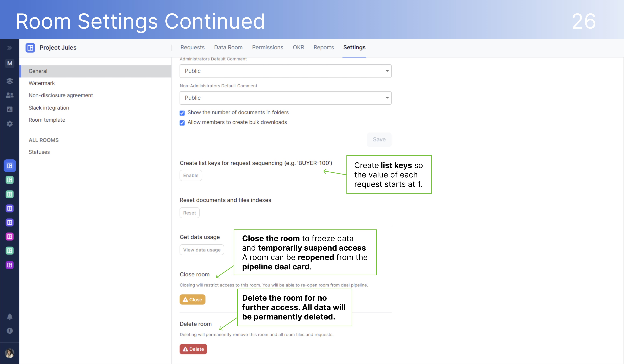Image resolution: width=624 pixels, height=364 pixels.
Task: Click the Reset documents indexes button
Action: [x=189, y=212]
